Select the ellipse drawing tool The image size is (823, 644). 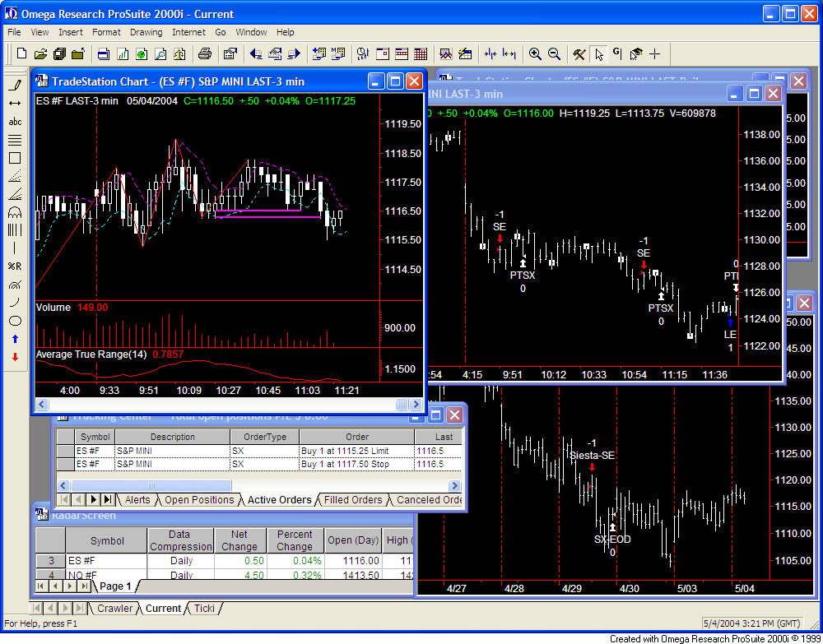[x=15, y=321]
